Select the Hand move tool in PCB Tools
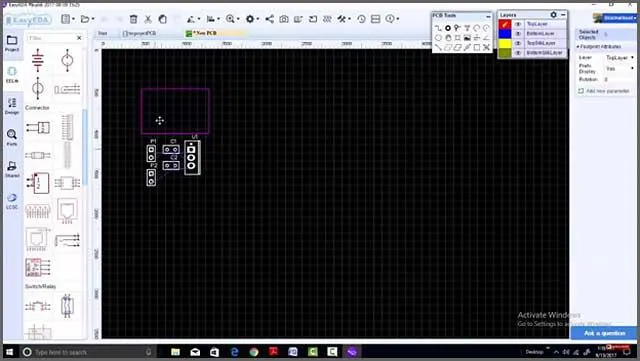This screenshot has height=361, width=640. tap(448, 38)
